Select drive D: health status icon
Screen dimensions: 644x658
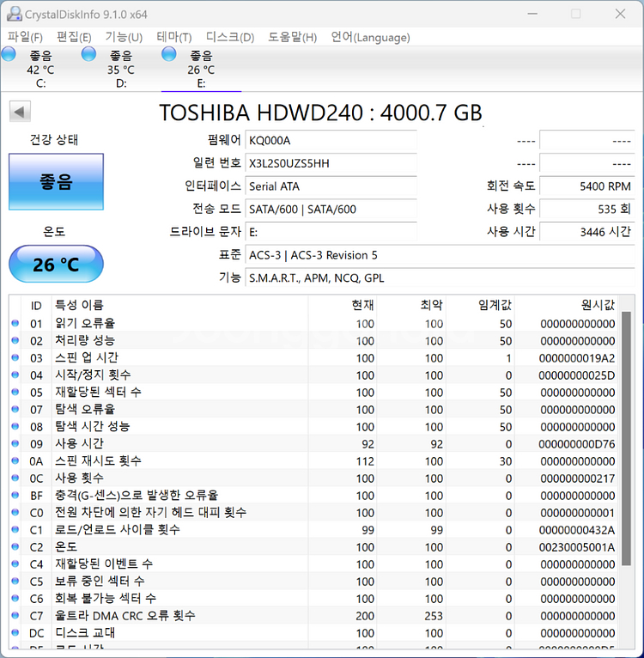tap(89, 55)
